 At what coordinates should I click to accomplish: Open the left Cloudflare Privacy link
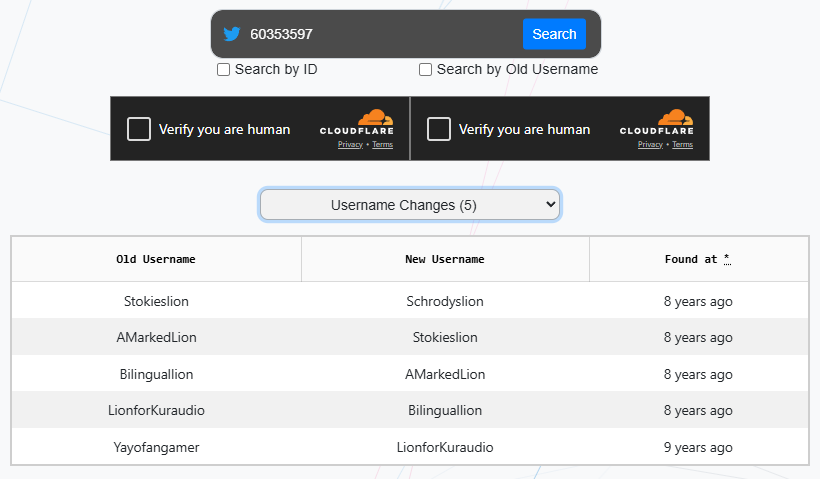click(350, 145)
